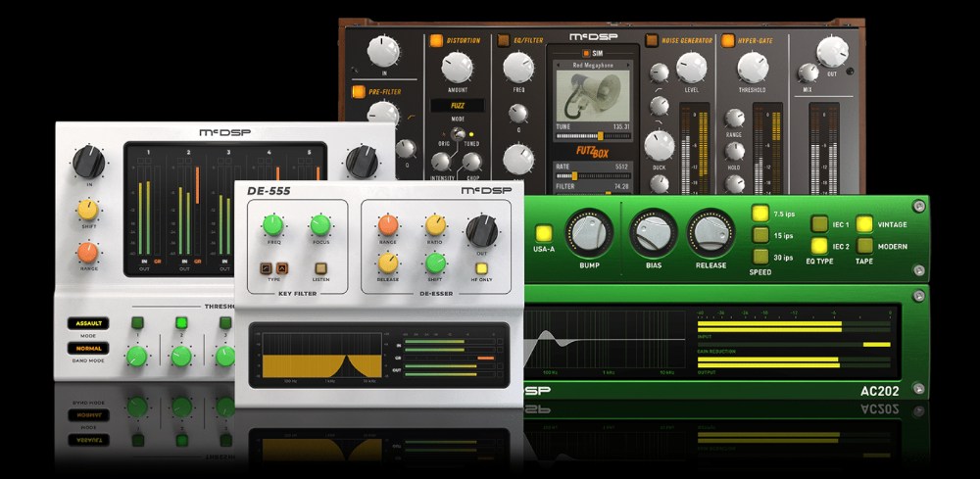This screenshot has height=479, width=980.
Task: Click the Noise Generator LEVEL knob
Action: pyautogui.click(x=691, y=68)
